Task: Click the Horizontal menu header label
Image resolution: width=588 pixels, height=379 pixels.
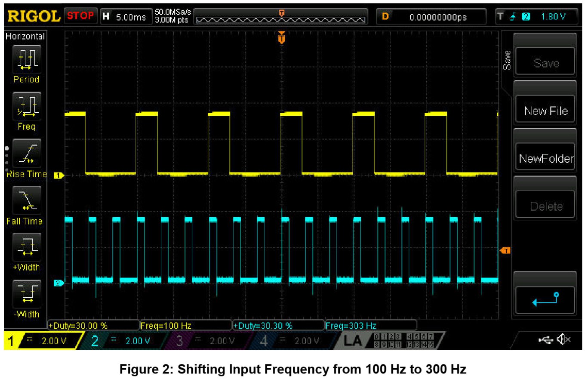Action: click(25, 37)
